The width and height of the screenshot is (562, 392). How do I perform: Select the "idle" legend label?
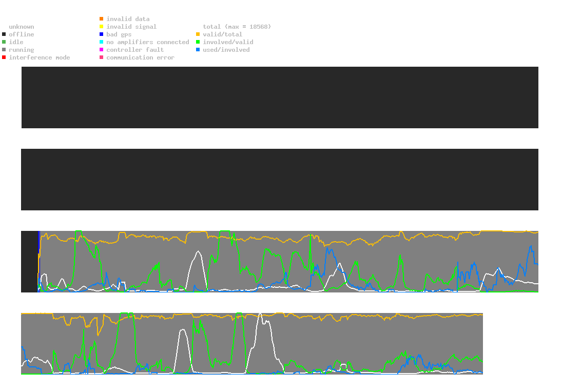point(16,42)
